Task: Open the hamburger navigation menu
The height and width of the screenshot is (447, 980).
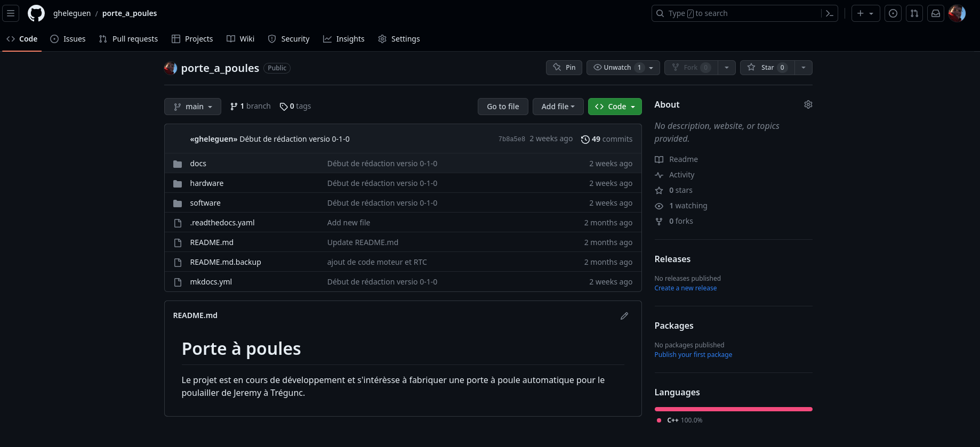Action: click(x=11, y=13)
